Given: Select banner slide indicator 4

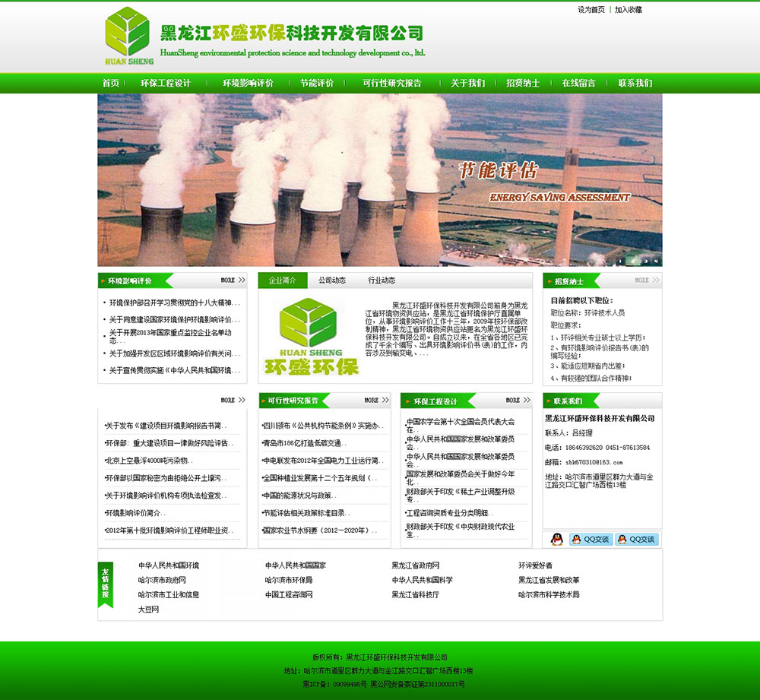Looking at the screenshot, I should coord(654,261).
